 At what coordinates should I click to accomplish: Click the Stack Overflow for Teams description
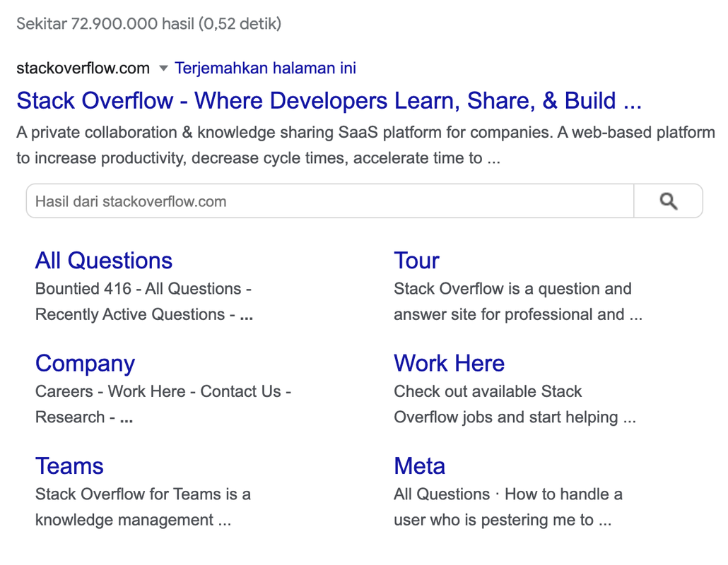pos(143,507)
